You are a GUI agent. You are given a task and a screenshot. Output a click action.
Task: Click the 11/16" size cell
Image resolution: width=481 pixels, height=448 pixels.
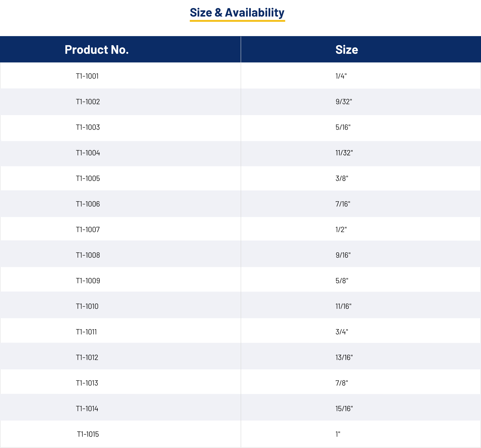tap(343, 306)
